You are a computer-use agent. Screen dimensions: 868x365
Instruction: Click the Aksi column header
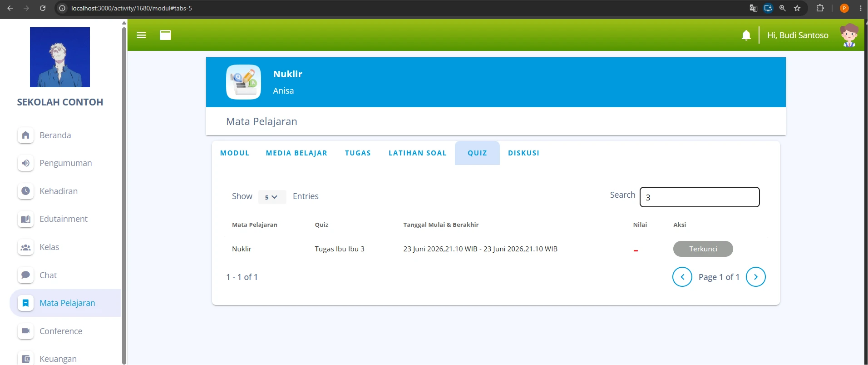(x=680, y=225)
